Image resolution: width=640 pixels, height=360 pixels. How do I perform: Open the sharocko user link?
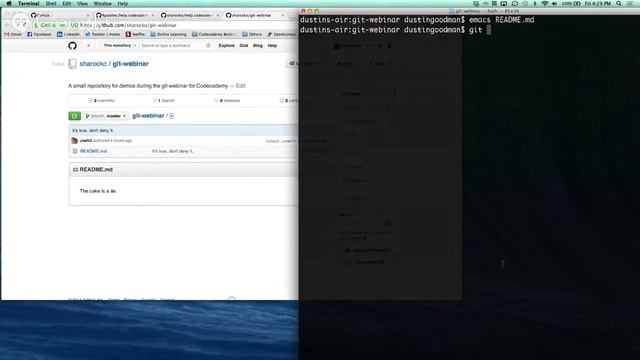point(93,64)
